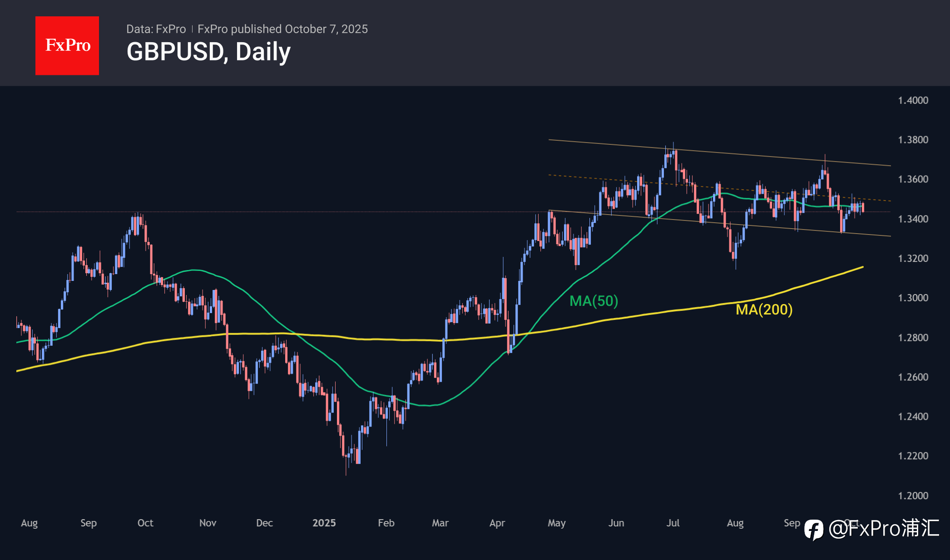Click the leftmost Aug label on time axis
Screen dimensions: 950x560
tap(29, 523)
